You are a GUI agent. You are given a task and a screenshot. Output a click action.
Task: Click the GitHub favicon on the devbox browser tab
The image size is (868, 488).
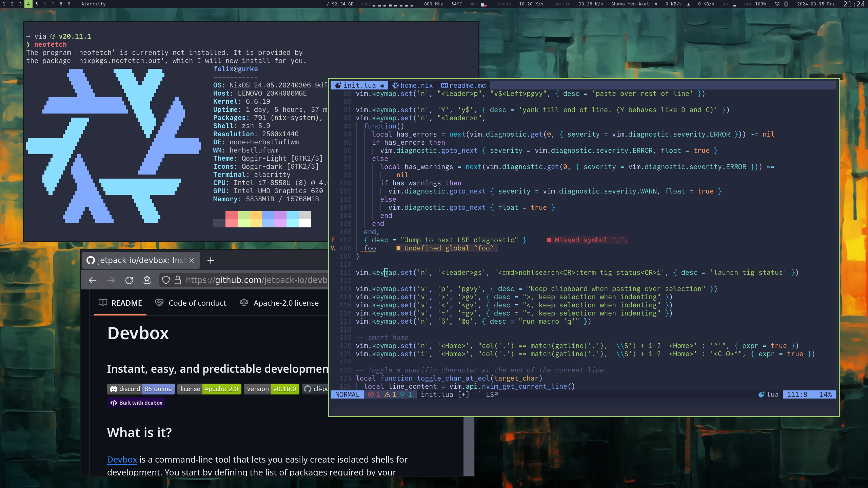point(91,260)
